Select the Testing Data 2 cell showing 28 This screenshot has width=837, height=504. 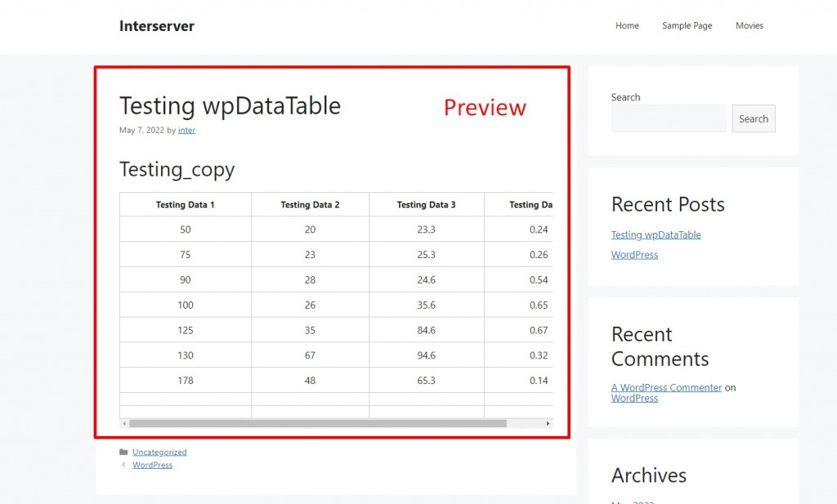[x=310, y=279]
